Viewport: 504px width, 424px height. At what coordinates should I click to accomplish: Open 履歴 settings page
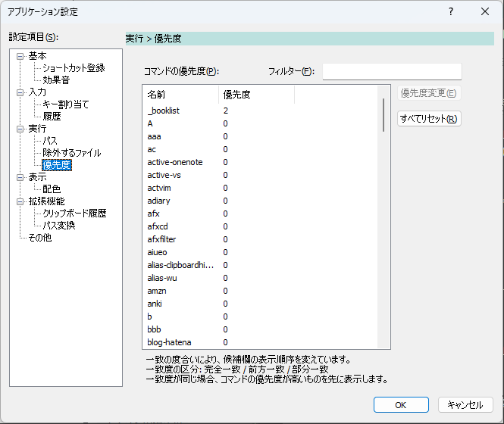52,117
